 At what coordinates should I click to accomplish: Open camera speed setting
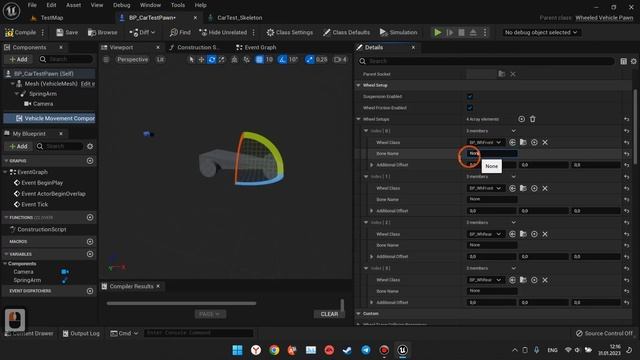tap(340, 60)
